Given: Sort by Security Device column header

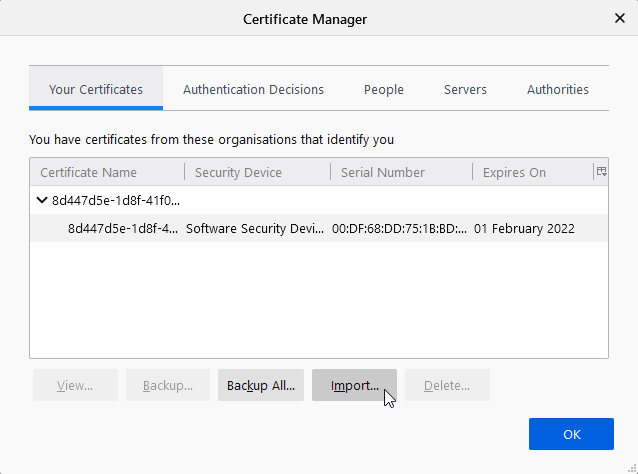Looking at the screenshot, I should point(258,172).
